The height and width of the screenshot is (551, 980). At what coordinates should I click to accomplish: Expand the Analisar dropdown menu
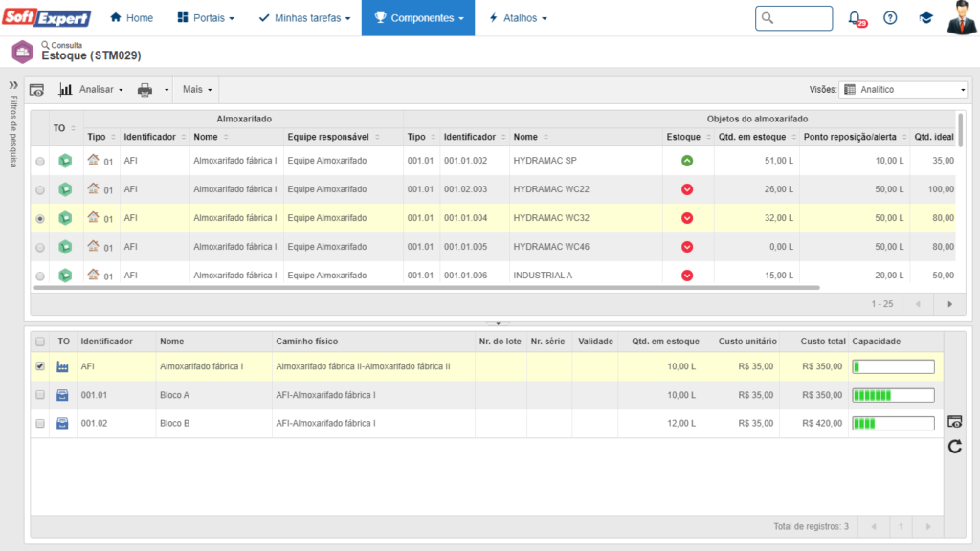point(92,89)
